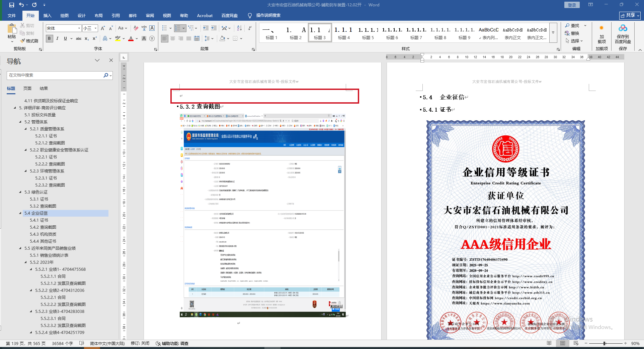Image resolution: width=644 pixels, height=349 pixels.
Task: Sort paragraph text A to Z
Action: 239,28
